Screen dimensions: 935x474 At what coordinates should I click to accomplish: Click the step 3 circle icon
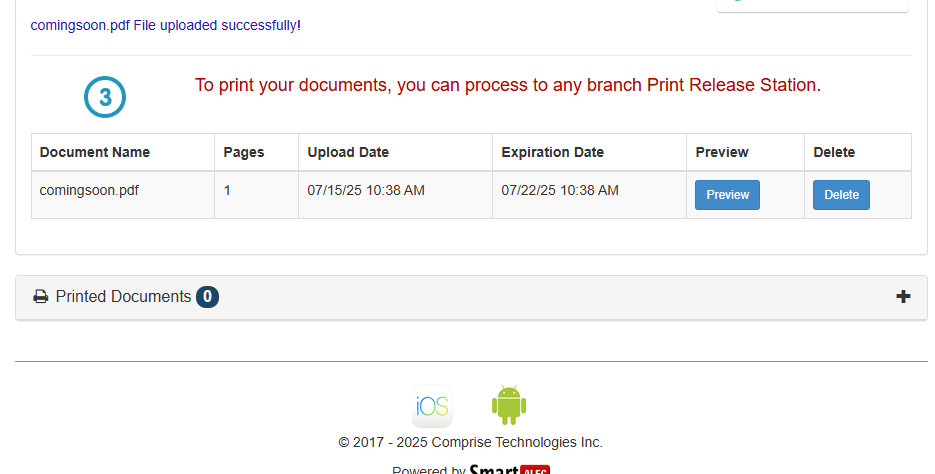[105, 98]
